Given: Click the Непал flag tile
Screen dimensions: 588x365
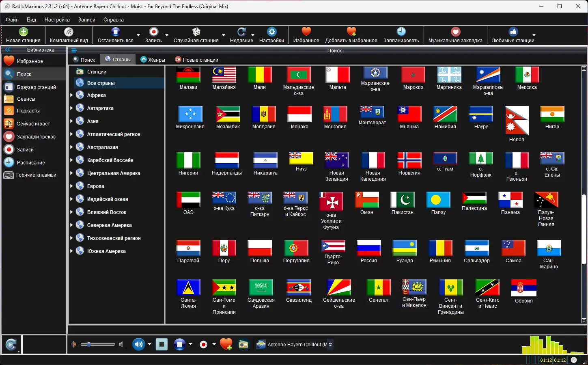Looking at the screenshot, I should coord(517,124).
